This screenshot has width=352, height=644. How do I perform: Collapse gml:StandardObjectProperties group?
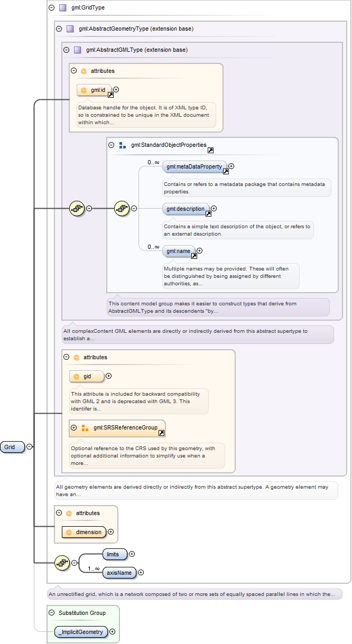111,145
